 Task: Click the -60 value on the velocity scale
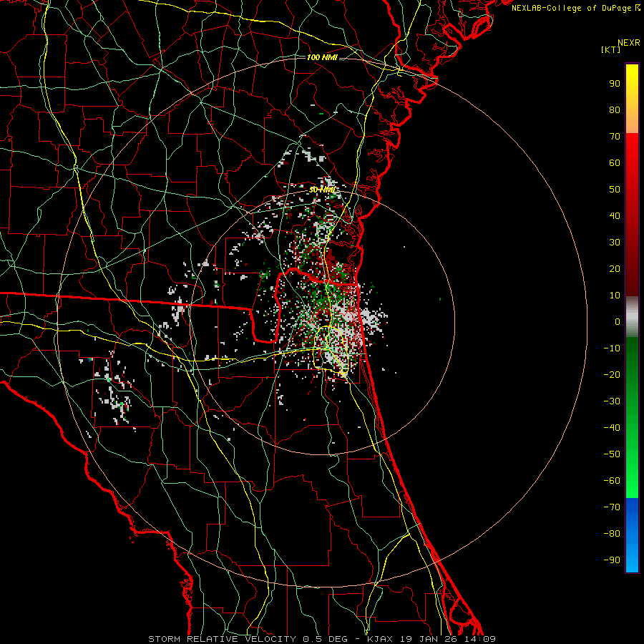(612, 481)
